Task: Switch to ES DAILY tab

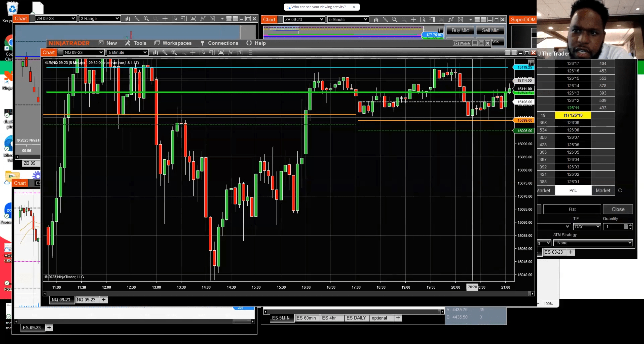Action: tap(356, 318)
